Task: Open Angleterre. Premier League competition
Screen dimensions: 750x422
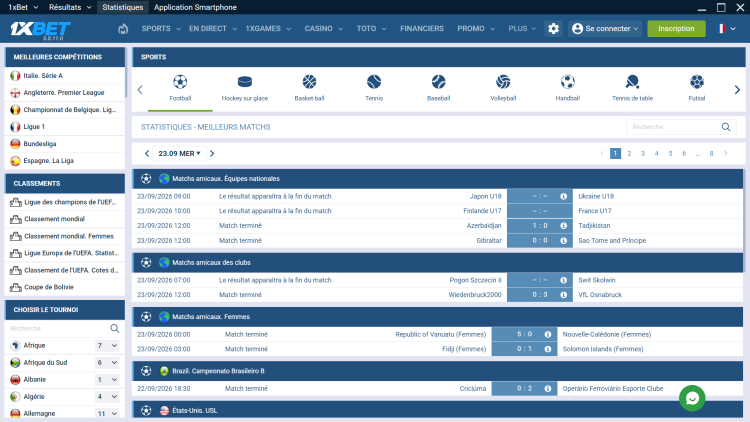Action: (65, 93)
